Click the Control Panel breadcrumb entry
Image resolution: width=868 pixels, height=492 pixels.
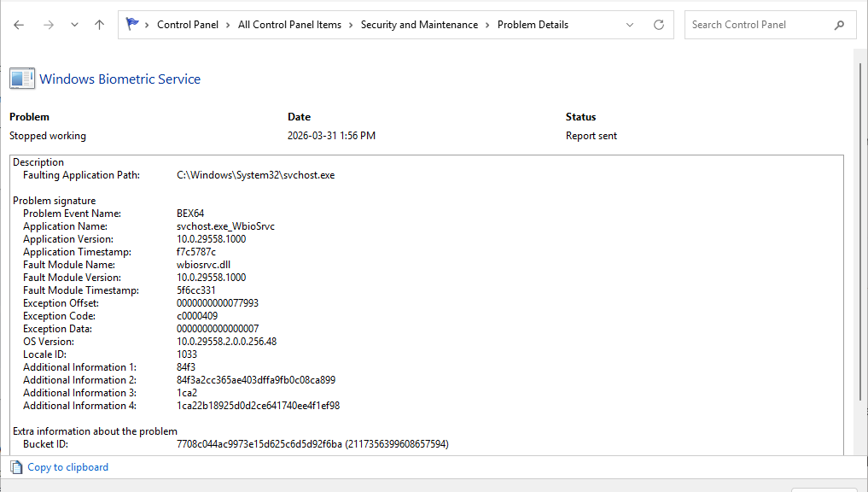pos(188,24)
